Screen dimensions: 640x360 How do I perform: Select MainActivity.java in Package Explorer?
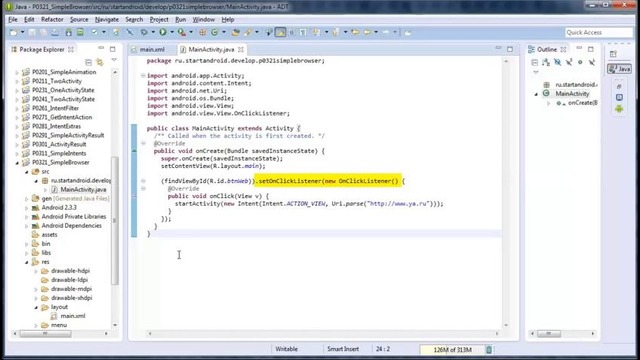pos(83,189)
